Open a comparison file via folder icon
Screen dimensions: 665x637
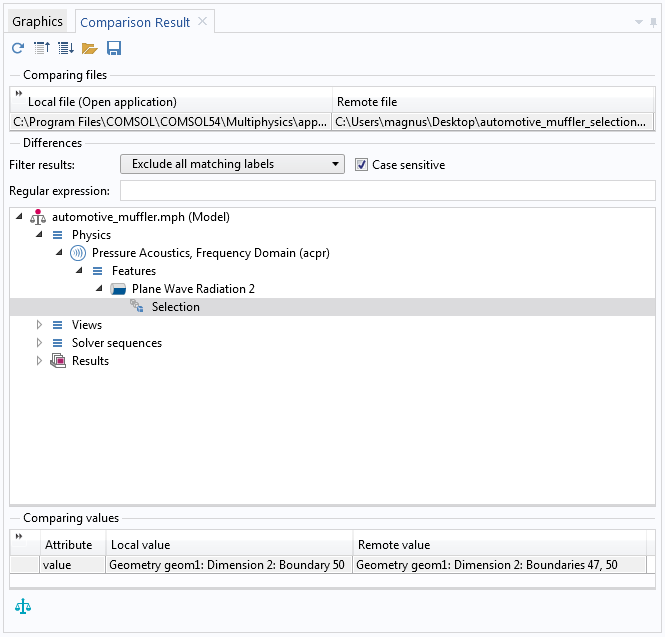point(89,49)
